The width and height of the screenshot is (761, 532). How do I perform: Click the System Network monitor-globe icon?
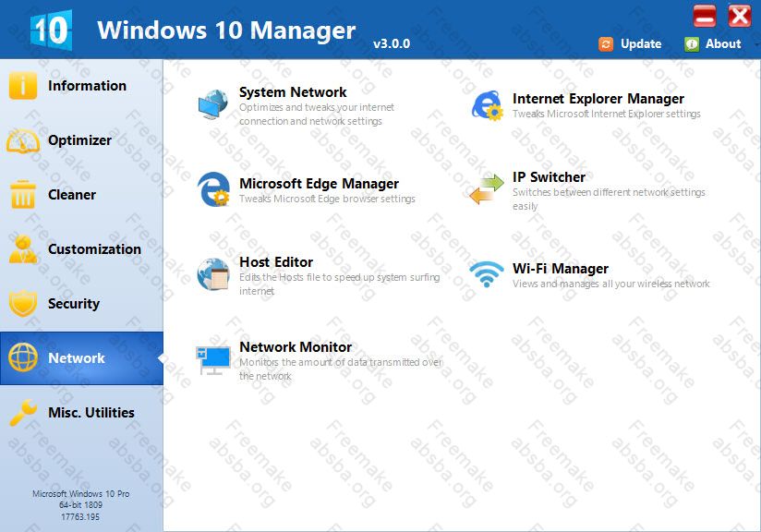pyautogui.click(x=212, y=105)
